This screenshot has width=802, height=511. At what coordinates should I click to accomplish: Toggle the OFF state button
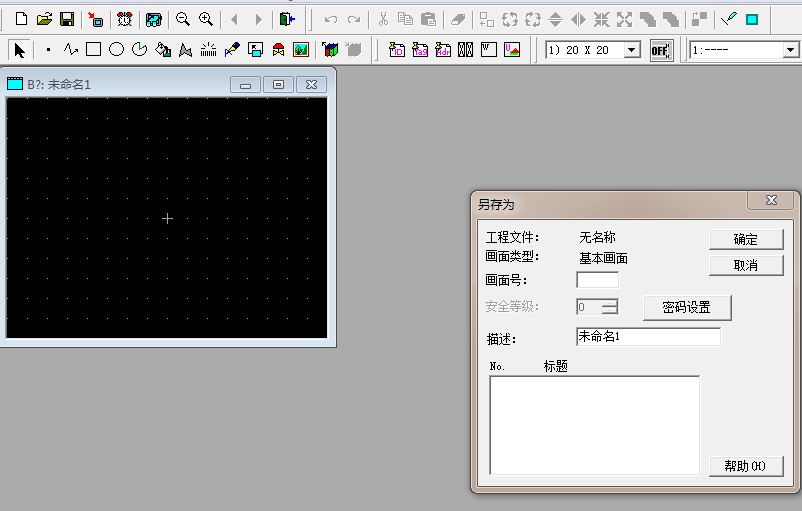[x=660, y=50]
